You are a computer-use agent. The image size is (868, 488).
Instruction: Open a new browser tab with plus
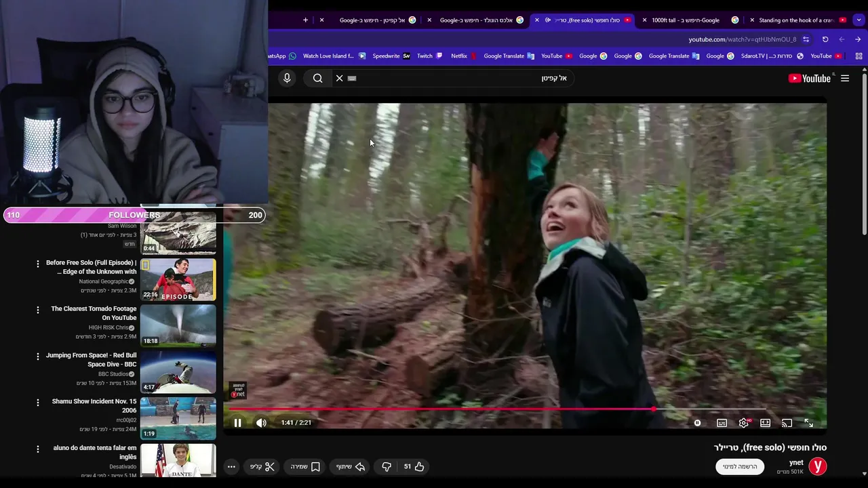[x=305, y=20]
